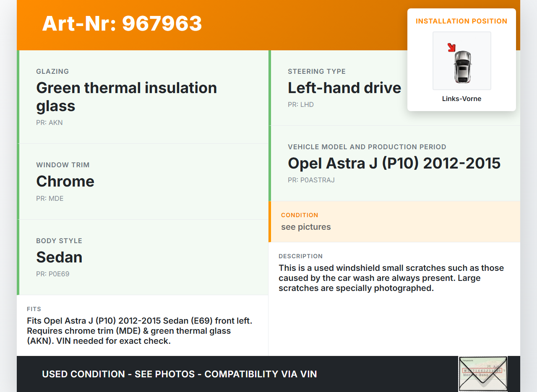
Task: Click the INSTALLATION POSITION header
Action: (x=461, y=21)
